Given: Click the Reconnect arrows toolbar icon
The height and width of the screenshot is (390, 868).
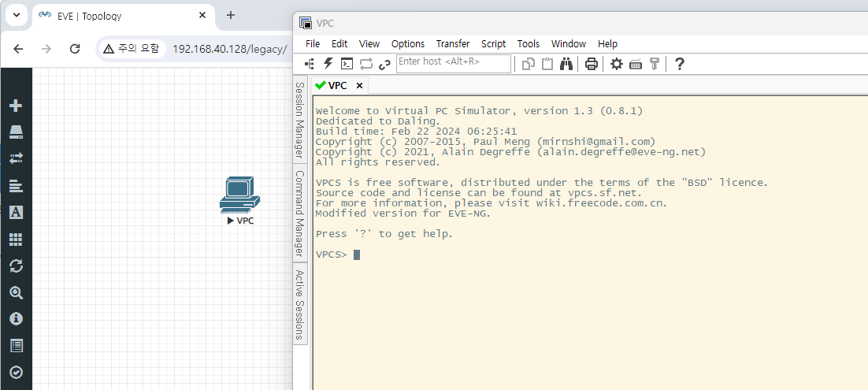Looking at the screenshot, I should tap(366, 64).
